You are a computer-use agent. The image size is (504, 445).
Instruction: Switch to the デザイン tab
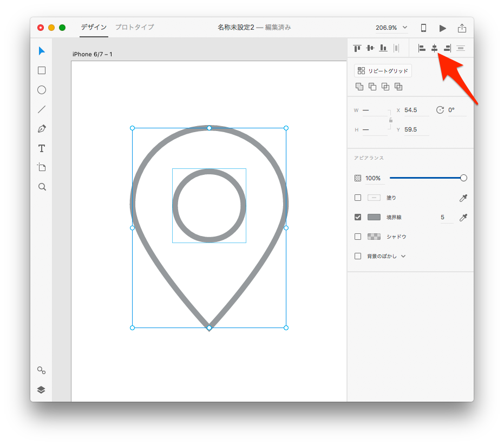point(94,27)
